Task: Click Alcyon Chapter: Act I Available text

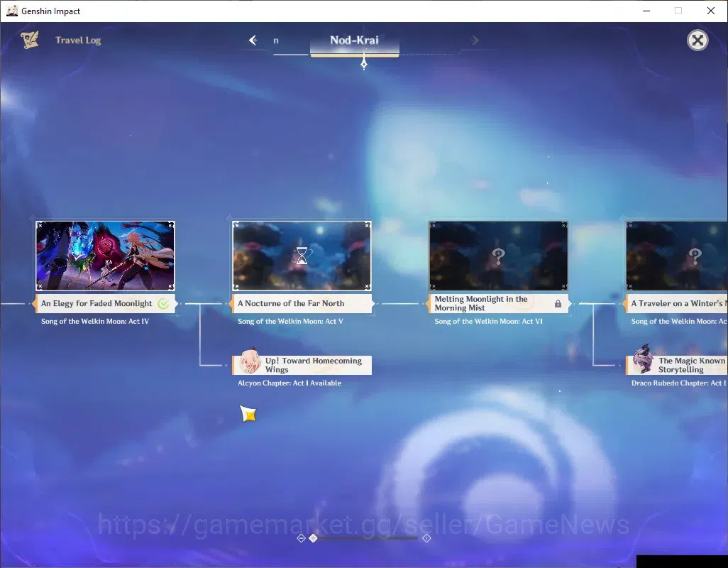Action: click(289, 383)
